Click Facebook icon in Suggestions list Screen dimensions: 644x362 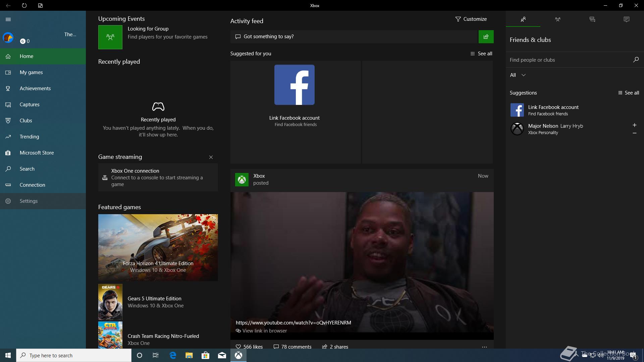[x=517, y=110]
